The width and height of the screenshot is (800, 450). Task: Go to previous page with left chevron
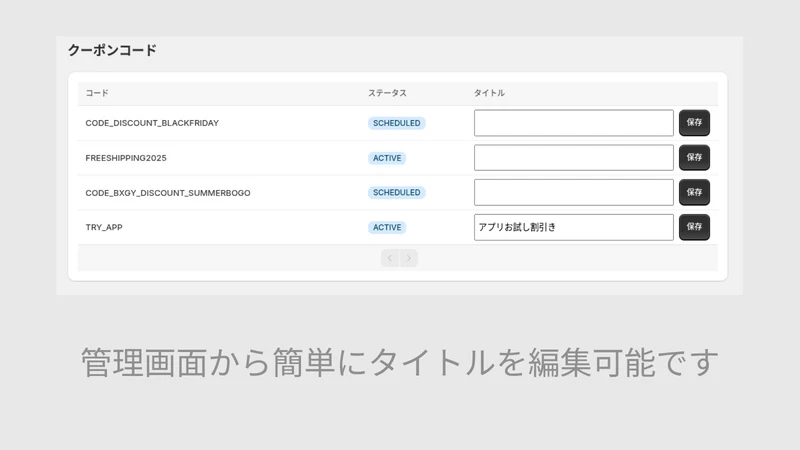click(390, 258)
